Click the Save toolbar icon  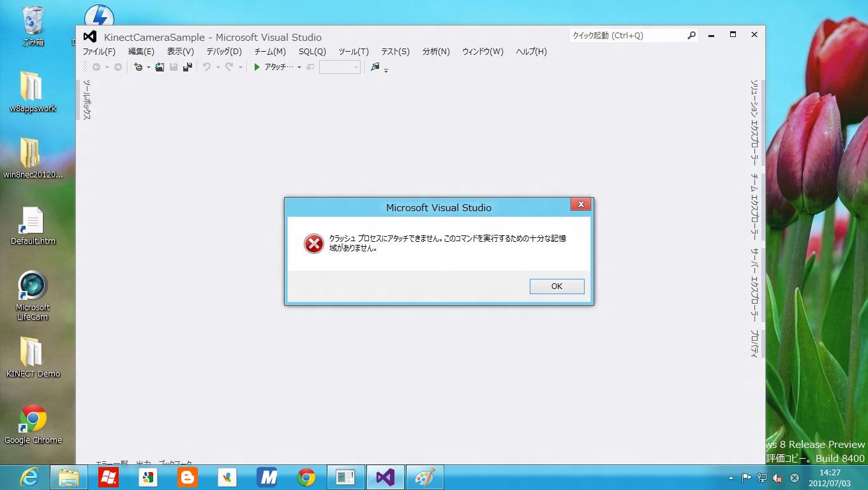click(174, 67)
